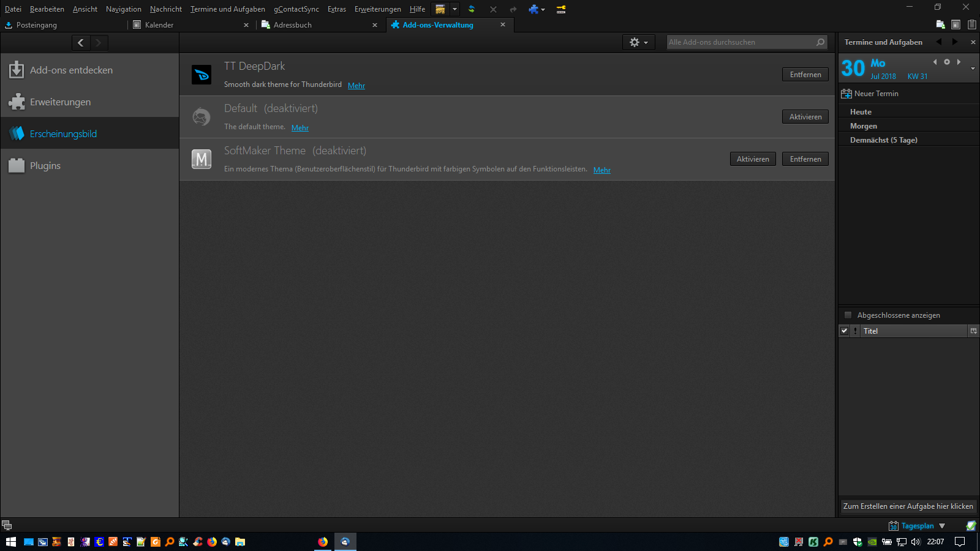Open Windows Start menu
The height and width of the screenshot is (551, 980).
tap(11, 542)
